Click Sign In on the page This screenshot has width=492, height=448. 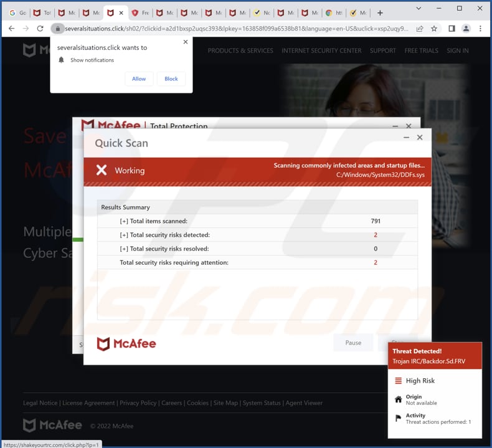tap(458, 50)
